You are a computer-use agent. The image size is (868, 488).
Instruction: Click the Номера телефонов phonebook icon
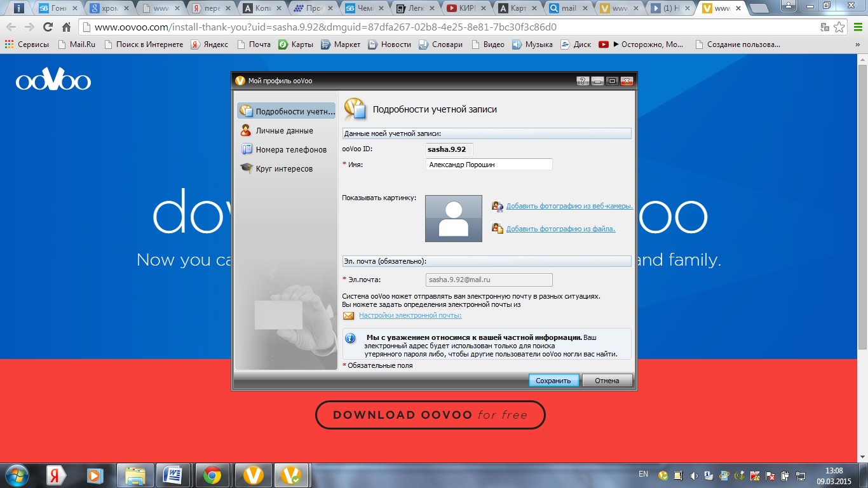pyautogui.click(x=247, y=149)
